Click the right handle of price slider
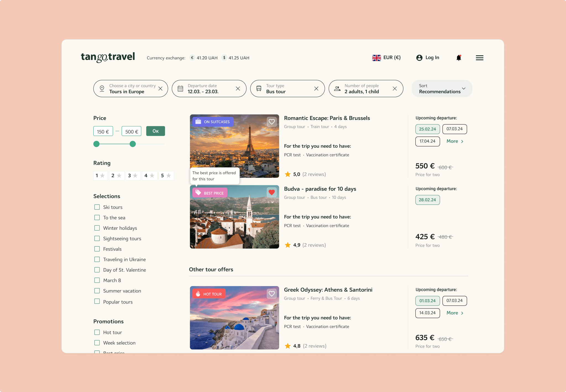 pos(133,144)
